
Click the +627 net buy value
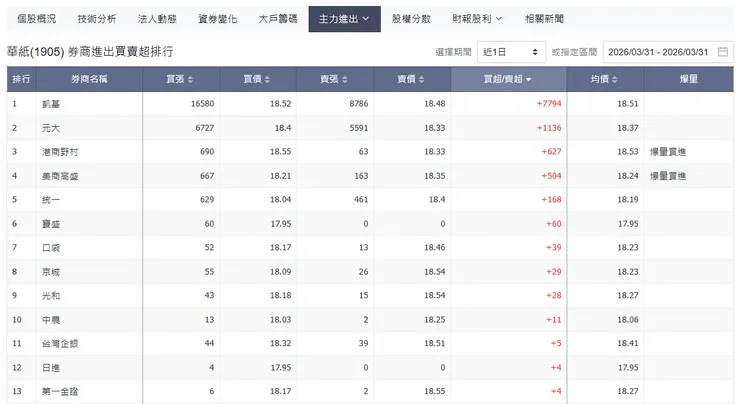pos(551,152)
